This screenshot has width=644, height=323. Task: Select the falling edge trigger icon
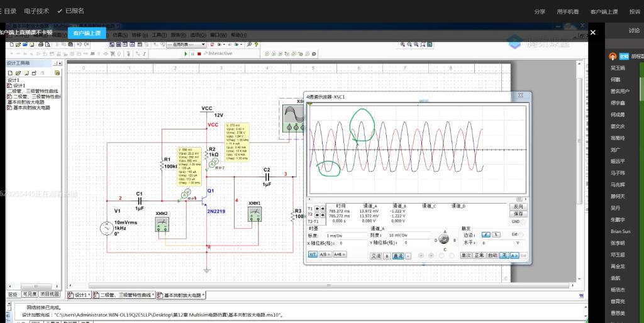click(x=495, y=234)
